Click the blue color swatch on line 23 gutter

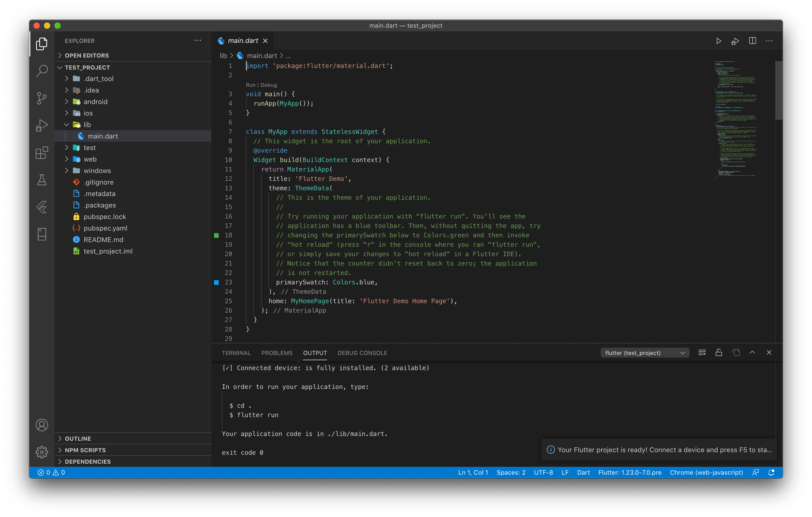217,283
